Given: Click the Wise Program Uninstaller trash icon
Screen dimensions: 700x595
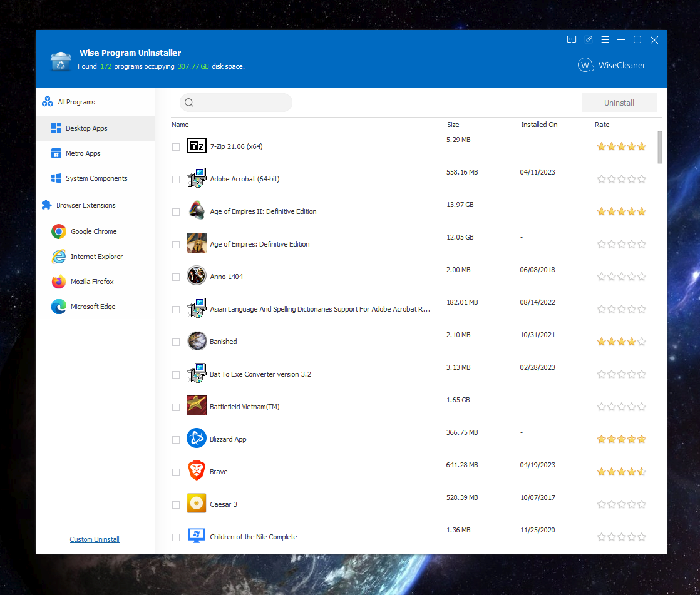Looking at the screenshot, I should (61, 61).
